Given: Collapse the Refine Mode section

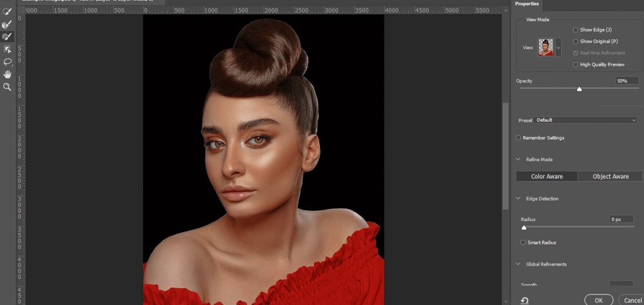Looking at the screenshot, I should [x=518, y=159].
